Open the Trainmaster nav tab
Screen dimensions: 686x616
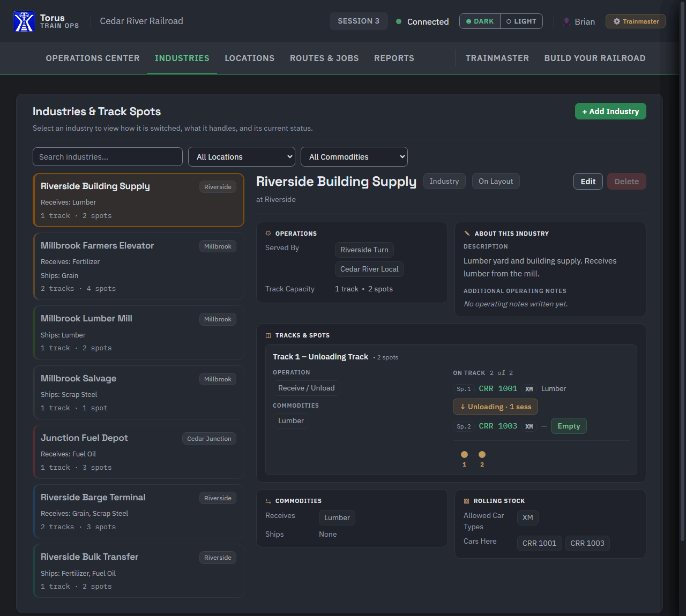[x=497, y=58]
